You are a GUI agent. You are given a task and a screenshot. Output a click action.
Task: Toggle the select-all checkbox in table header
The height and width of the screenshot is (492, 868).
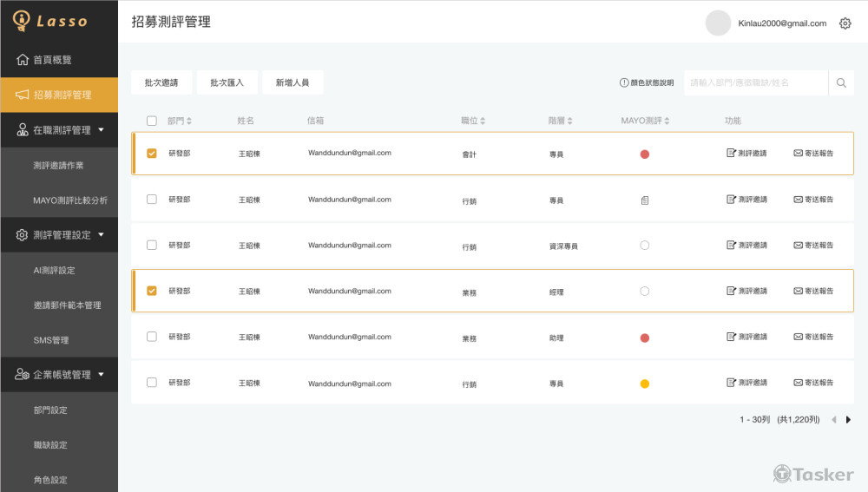pyautogui.click(x=152, y=121)
